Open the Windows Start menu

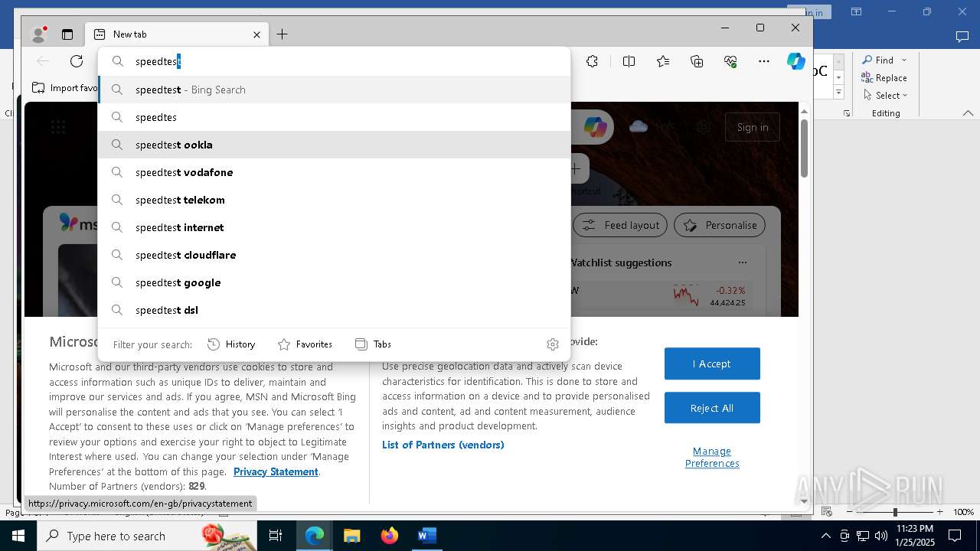coord(18,536)
